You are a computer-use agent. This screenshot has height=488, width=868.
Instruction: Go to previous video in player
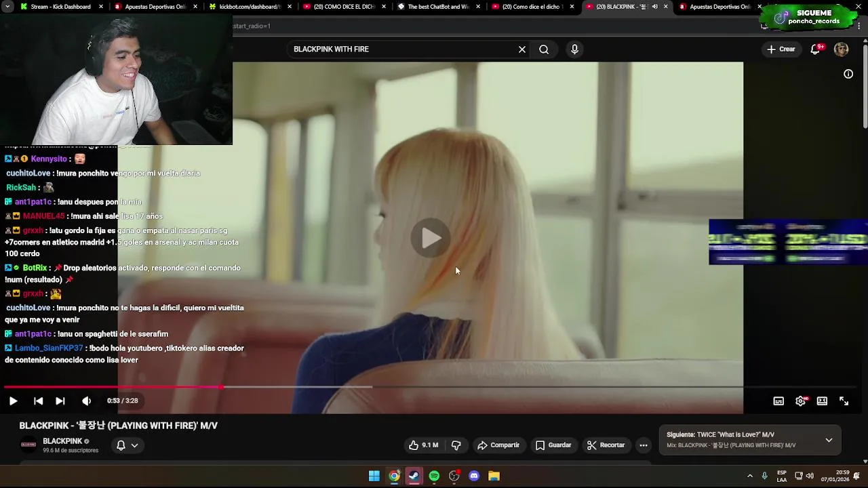(x=38, y=401)
